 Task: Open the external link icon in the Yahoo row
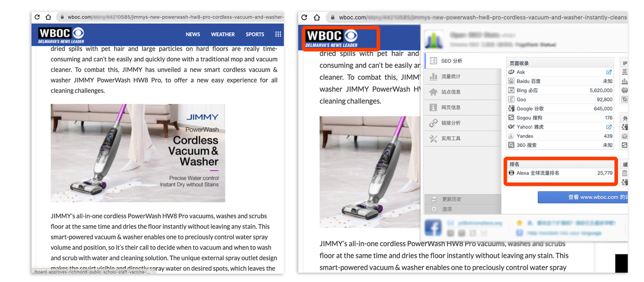[x=609, y=127]
